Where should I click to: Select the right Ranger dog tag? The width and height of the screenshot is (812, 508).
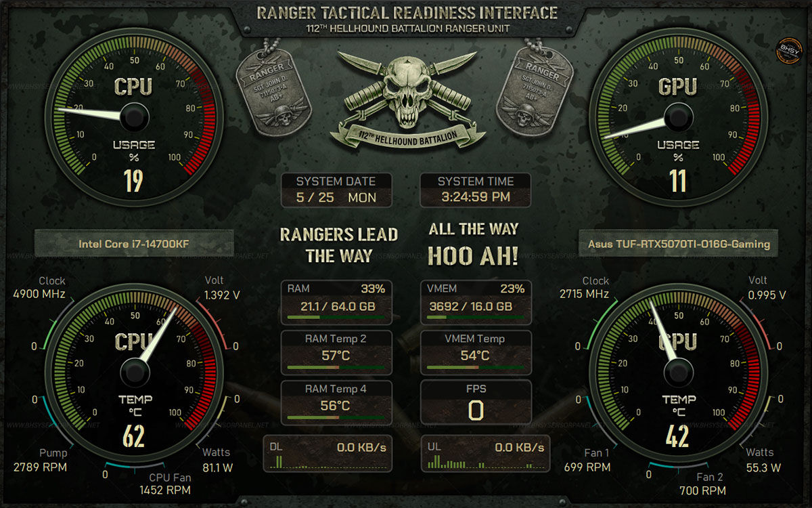(535, 89)
